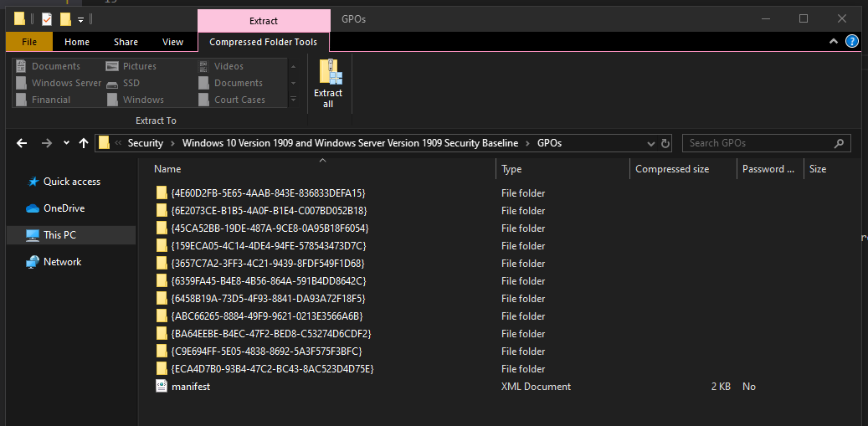Select folder {6458B19A-73D5-4F93-8841-DA93A72F18F5}
The width and height of the screenshot is (868, 426).
[268, 299]
